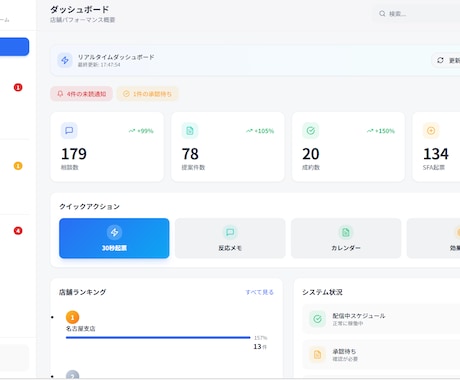Click the 13 件 count in the ranking
Screen dimensions: 460x380
click(260, 347)
